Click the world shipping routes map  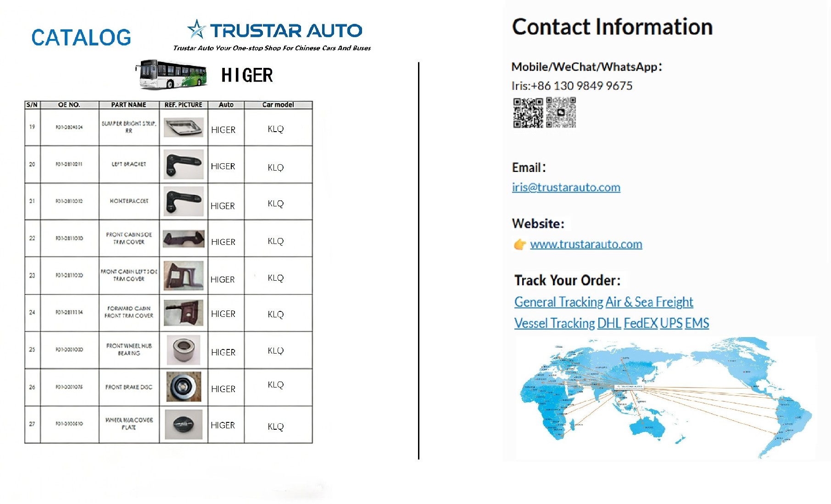coord(665,398)
